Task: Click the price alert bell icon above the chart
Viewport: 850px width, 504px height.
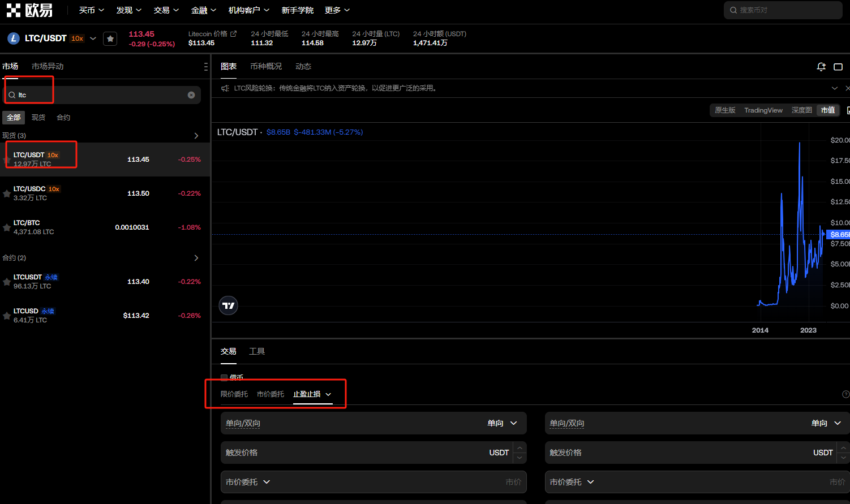Action: [x=821, y=67]
